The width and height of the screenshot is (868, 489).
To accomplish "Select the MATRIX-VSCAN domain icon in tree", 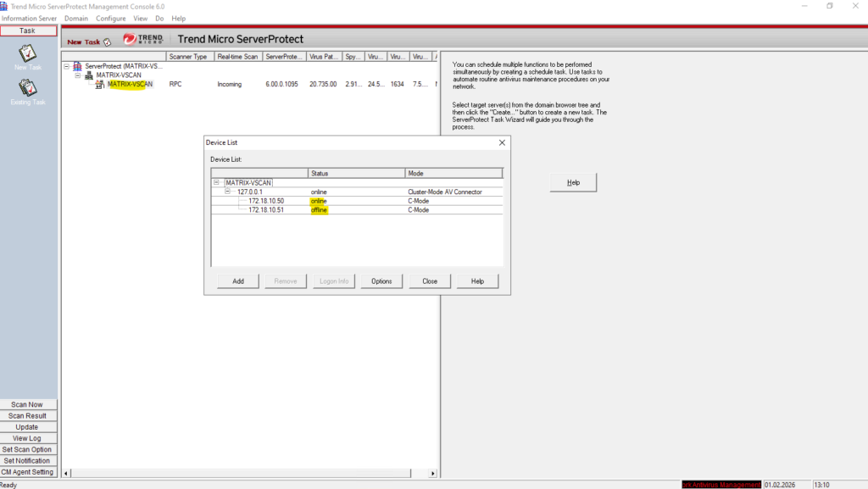I will (x=88, y=75).
